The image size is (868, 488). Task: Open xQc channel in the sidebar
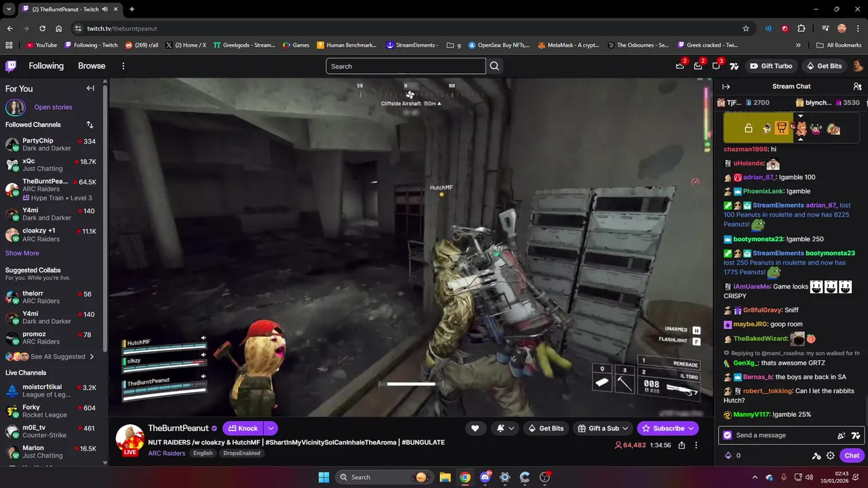click(52, 165)
